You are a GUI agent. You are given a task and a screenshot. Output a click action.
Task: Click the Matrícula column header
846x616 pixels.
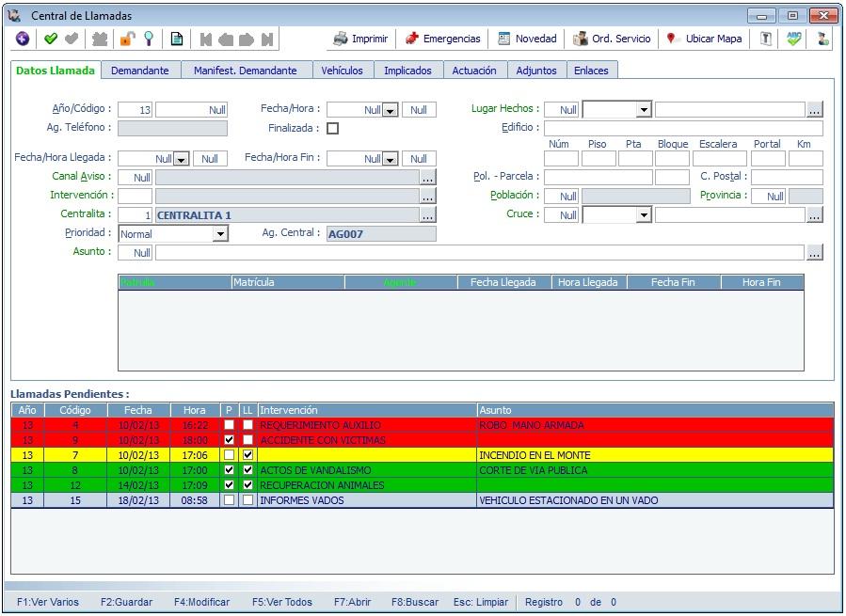(x=288, y=282)
